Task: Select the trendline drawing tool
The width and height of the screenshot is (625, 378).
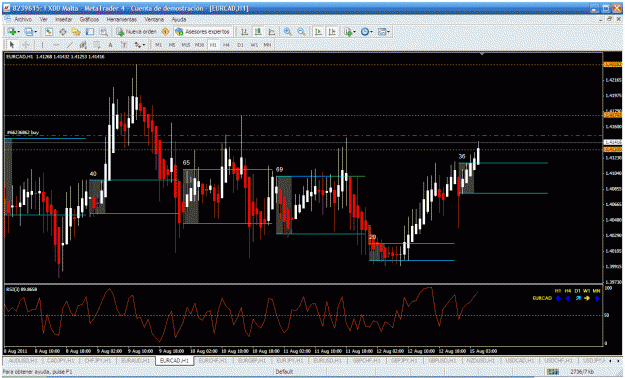Action: tap(70, 45)
